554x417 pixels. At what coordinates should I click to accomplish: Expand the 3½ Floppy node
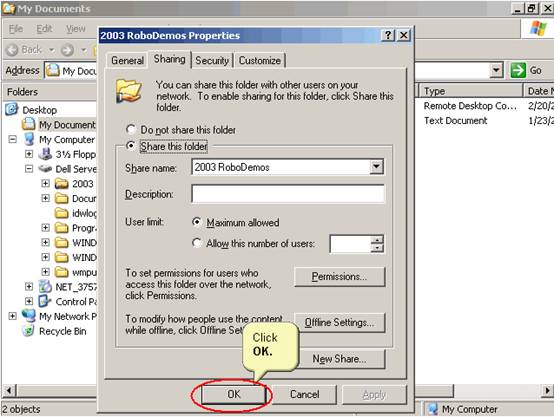[x=29, y=154]
